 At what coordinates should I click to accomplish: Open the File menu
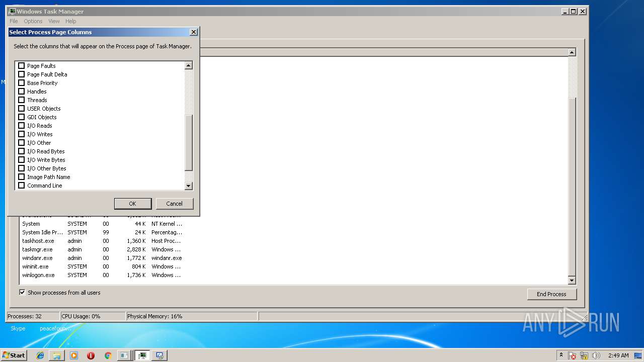coord(14,21)
